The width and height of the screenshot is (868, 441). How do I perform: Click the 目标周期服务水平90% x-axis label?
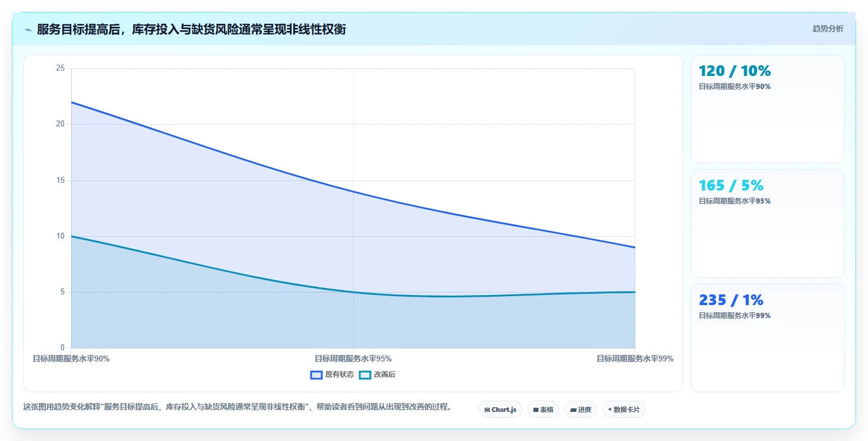tap(71, 358)
